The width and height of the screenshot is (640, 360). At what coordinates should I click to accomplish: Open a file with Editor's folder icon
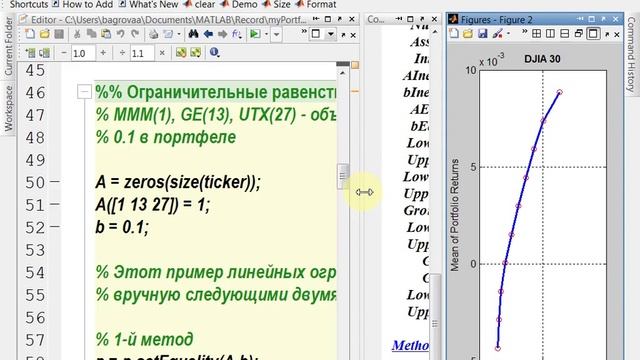[44, 34]
